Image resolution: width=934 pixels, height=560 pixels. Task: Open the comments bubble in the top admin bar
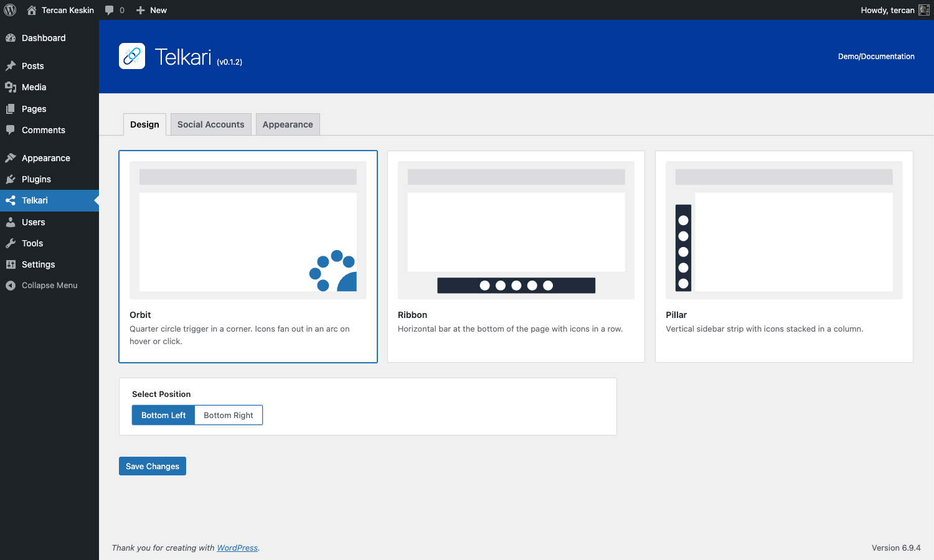[115, 10]
